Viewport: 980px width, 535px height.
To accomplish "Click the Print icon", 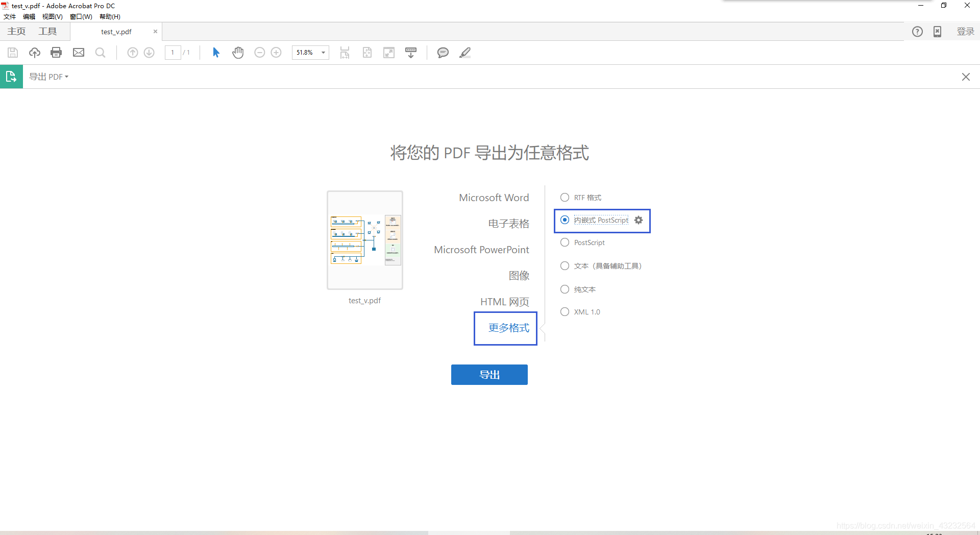I will [x=56, y=53].
